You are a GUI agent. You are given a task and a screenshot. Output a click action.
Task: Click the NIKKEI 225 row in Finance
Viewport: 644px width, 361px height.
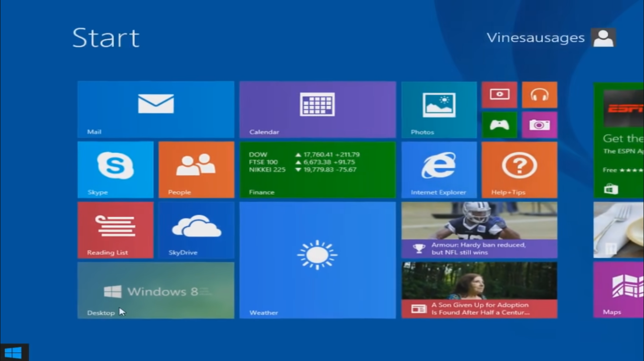[x=303, y=170]
